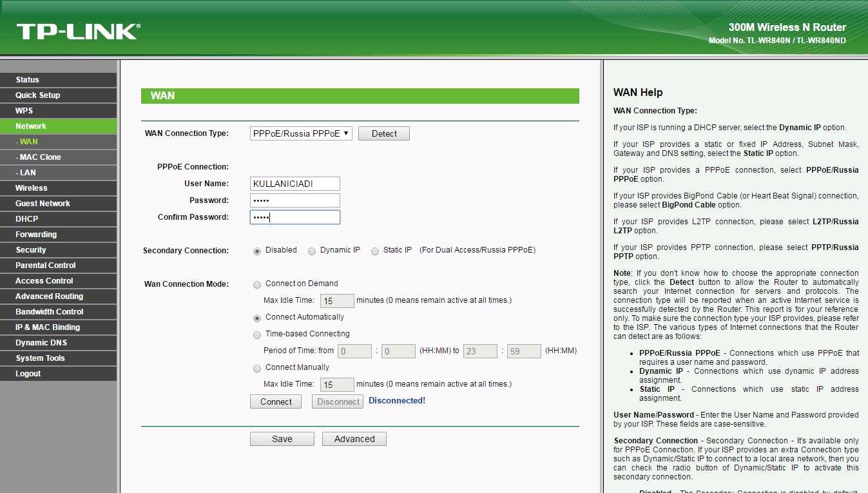Image resolution: width=868 pixels, height=493 pixels.
Task: Open Bandwidth Control menu
Action: pos(58,312)
